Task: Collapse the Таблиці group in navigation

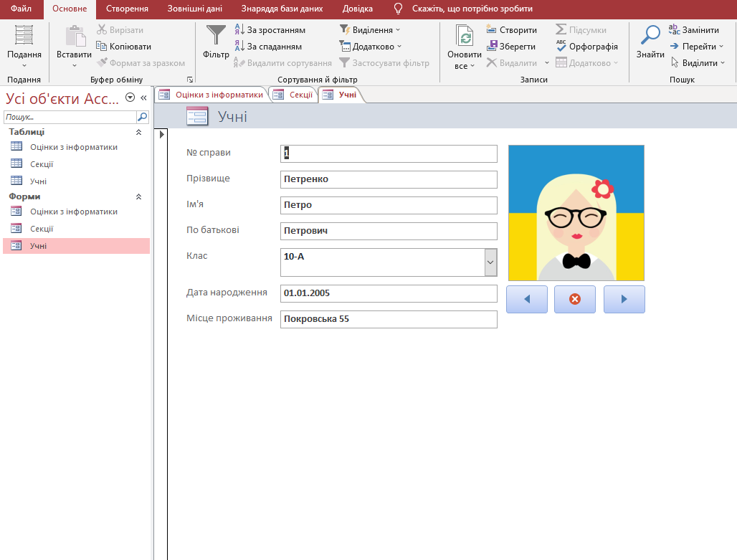Action: tap(138, 133)
